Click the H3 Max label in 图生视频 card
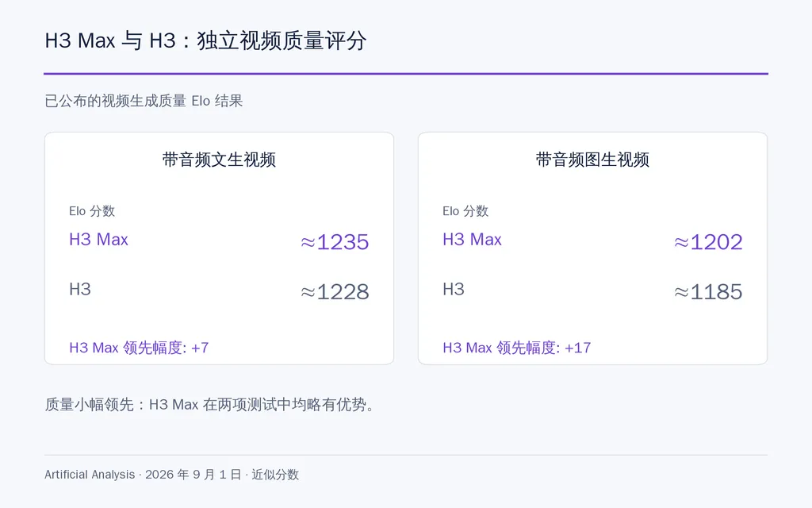The height and width of the screenshot is (508, 812). point(472,240)
